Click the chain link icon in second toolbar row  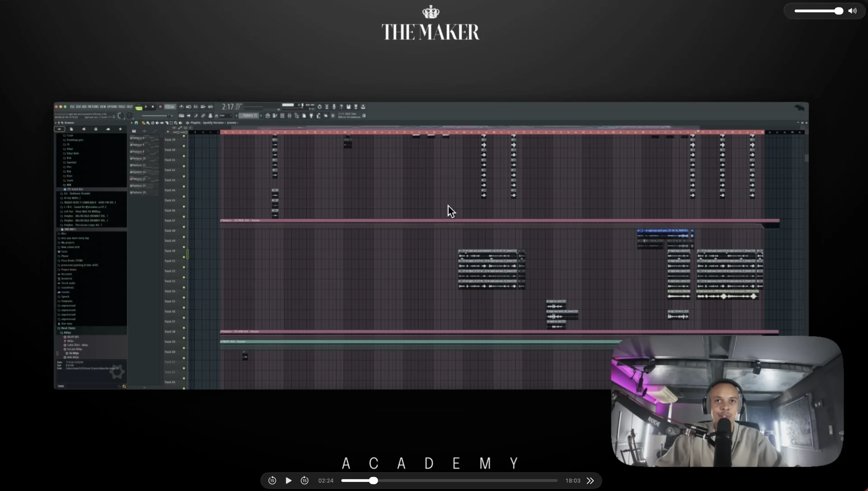click(203, 116)
